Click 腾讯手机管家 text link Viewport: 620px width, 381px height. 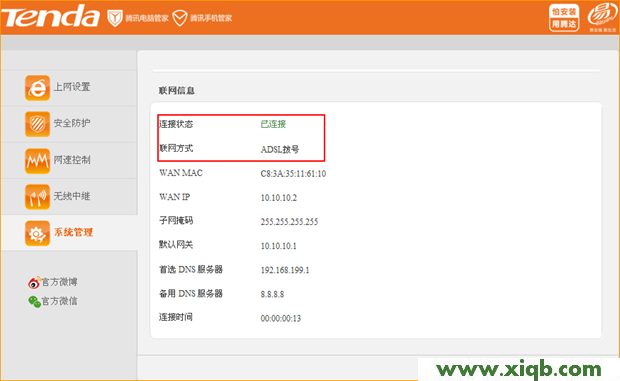tap(211, 18)
